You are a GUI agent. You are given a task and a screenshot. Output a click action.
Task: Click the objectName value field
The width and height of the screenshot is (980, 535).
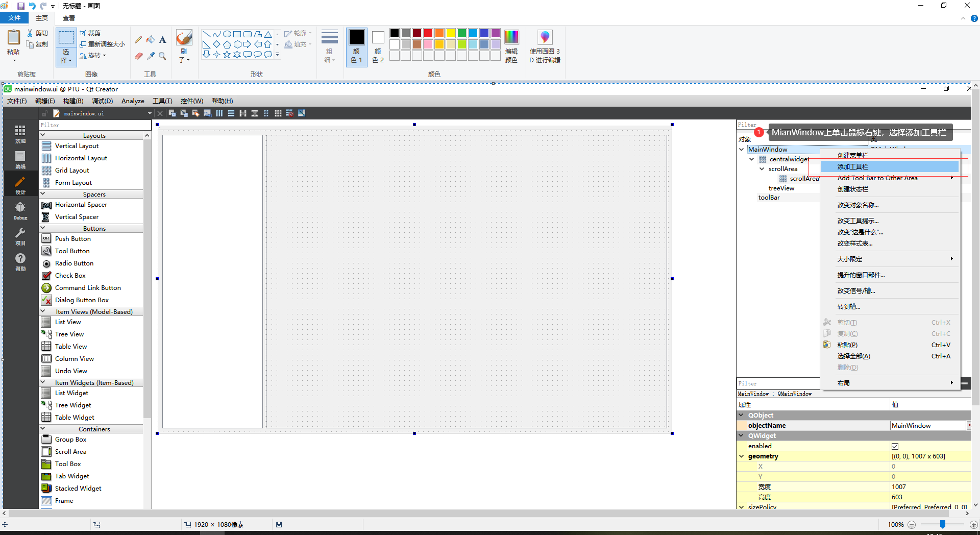pyautogui.click(x=928, y=426)
